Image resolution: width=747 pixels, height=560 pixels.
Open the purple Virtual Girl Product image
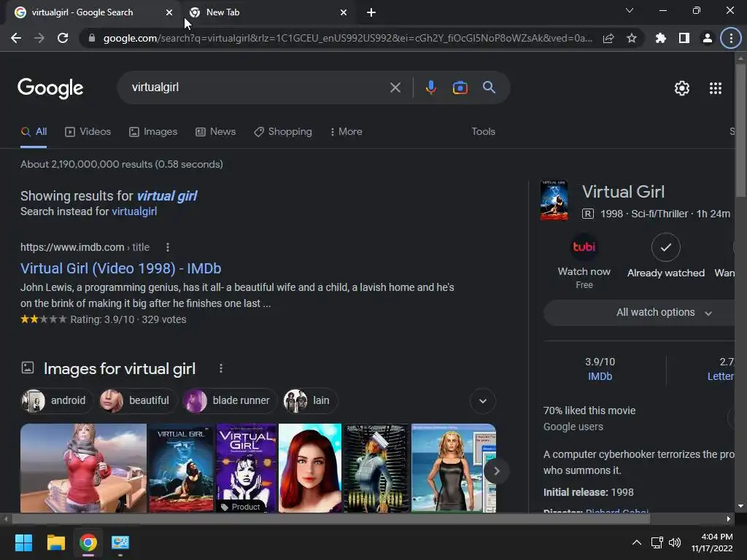click(x=247, y=468)
